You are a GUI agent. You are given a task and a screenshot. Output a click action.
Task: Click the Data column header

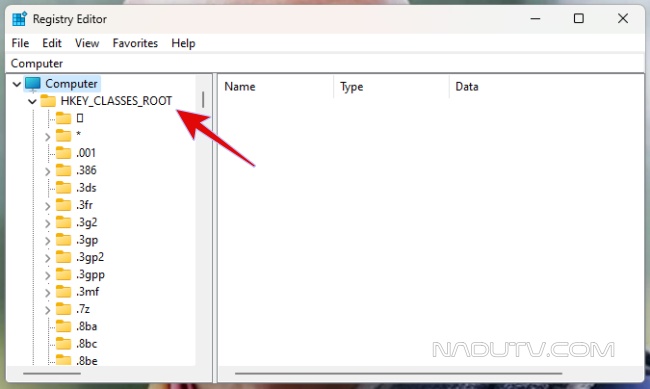(546, 87)
